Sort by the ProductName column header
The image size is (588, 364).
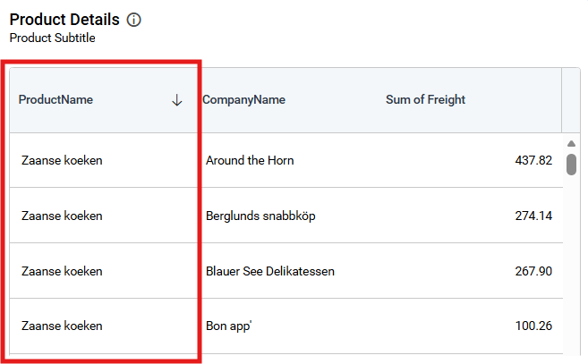[55, 100]
